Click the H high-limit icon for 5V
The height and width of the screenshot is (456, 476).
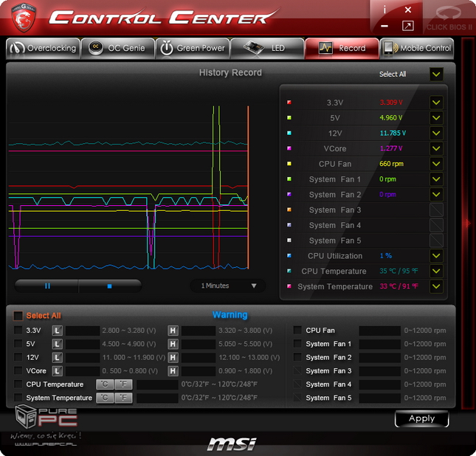tap(173, 344)
